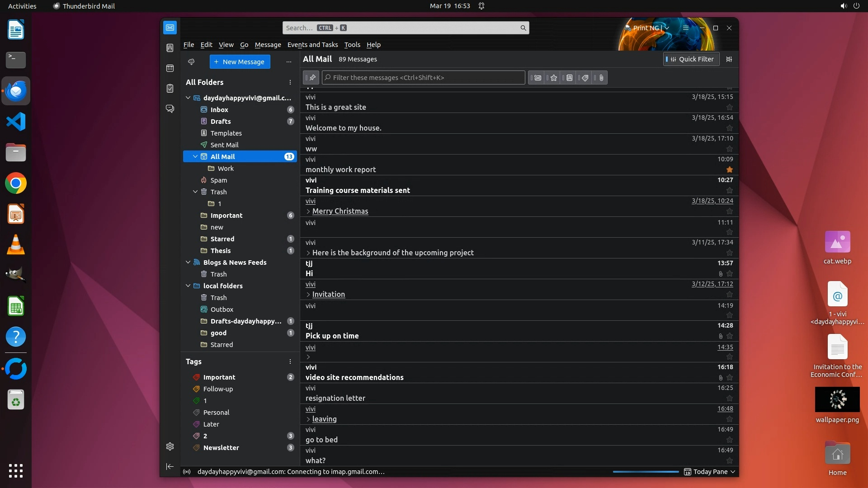
Task: Open the Address Book space
Action: (170, 48)
